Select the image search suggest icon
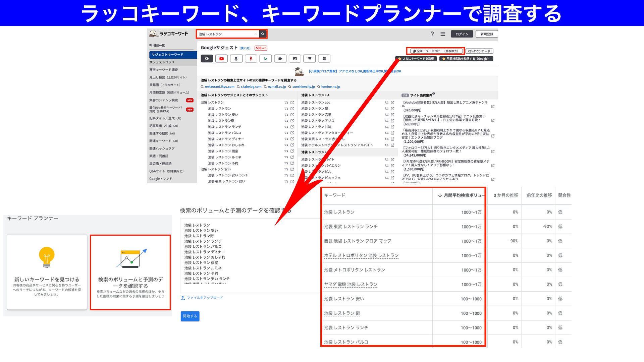This screenshot has width=644, height=362. 295,59
